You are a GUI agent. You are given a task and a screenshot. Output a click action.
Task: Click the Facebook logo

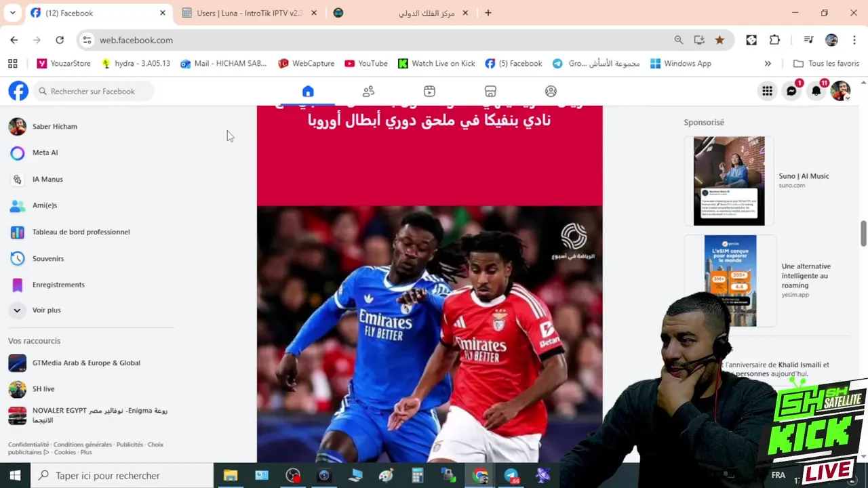coord(18,91)
